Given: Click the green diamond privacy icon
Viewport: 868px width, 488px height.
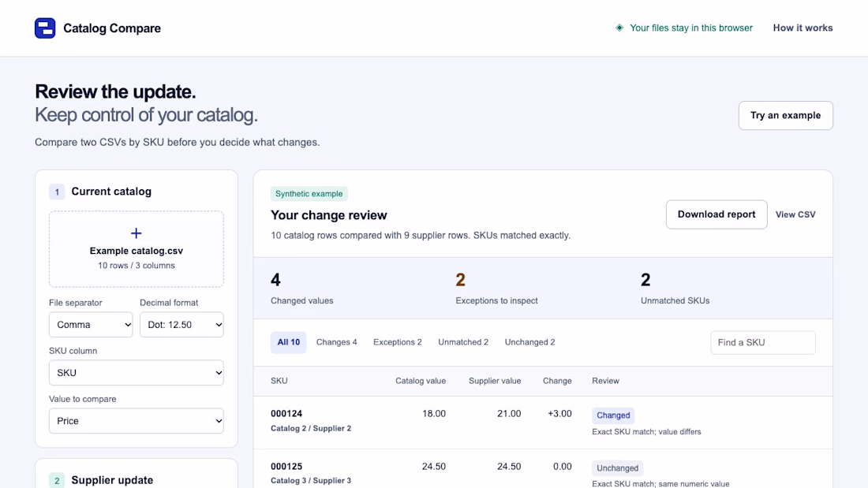Looking at the screenshot, I should coord(619,28).
